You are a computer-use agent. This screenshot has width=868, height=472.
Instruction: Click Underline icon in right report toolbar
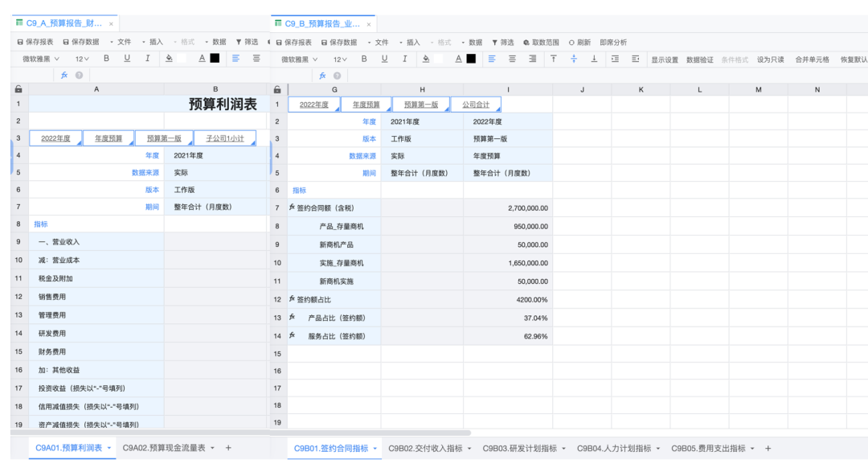pos(384,59)
